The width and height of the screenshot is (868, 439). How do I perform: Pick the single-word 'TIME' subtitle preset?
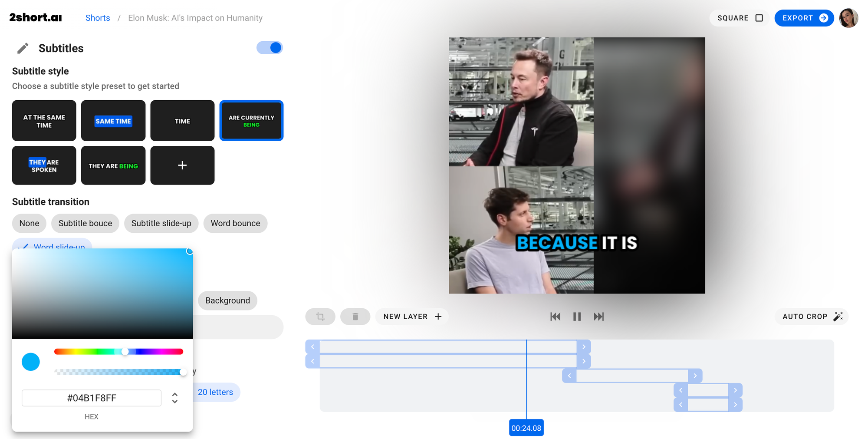[182, 121]
